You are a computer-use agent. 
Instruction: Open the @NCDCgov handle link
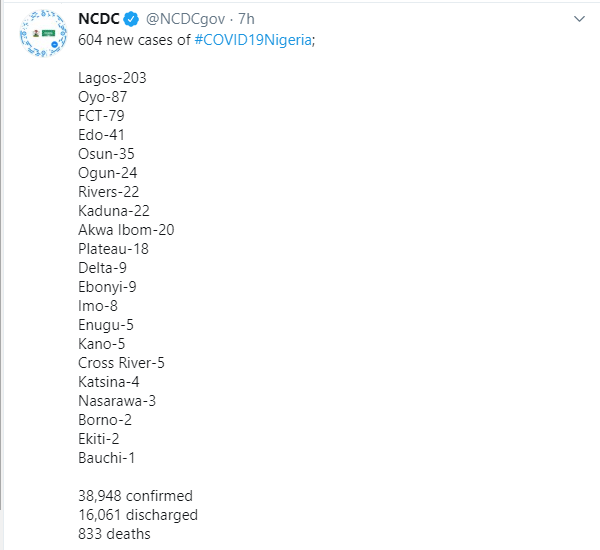point(185,19)
